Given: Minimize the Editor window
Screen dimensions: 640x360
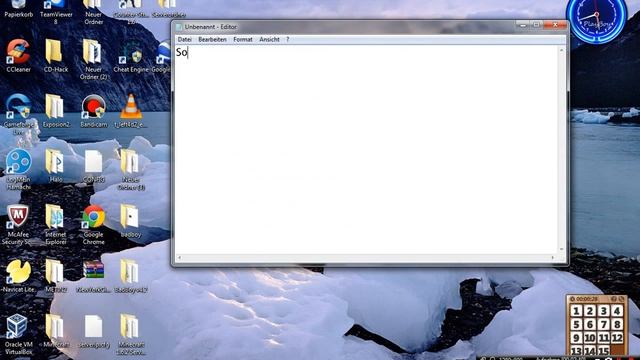Looking at the screenshot, I should [x=523, y=25].
